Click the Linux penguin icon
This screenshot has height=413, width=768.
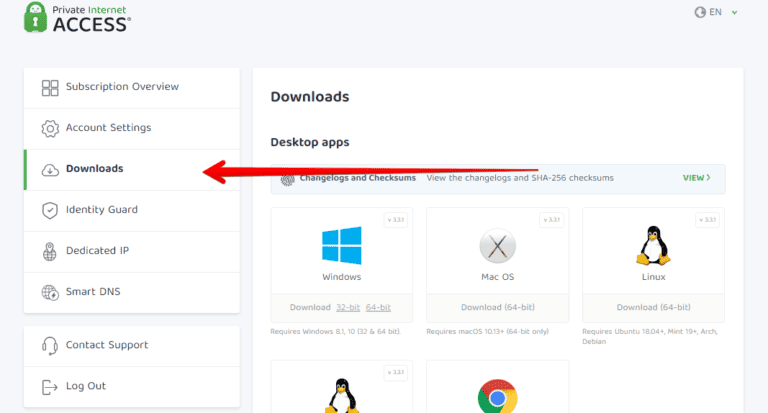coord(653,243)
